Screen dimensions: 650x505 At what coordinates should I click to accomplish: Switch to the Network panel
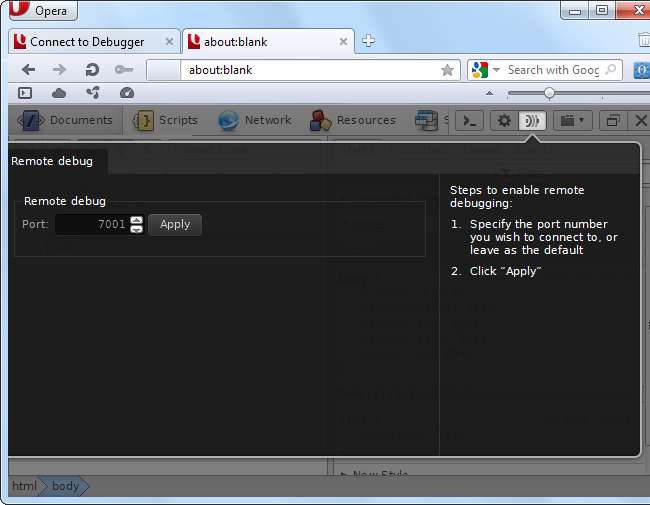coord(255,120)
